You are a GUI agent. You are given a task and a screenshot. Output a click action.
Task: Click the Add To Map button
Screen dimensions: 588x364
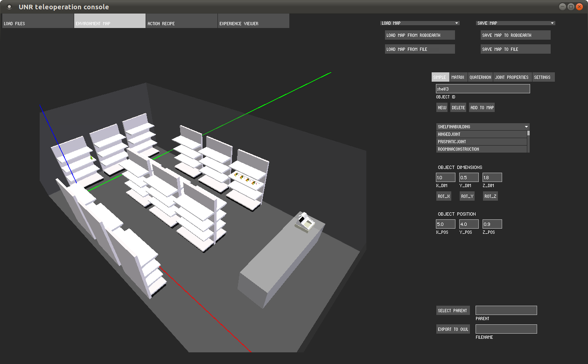tap(482, 107)
